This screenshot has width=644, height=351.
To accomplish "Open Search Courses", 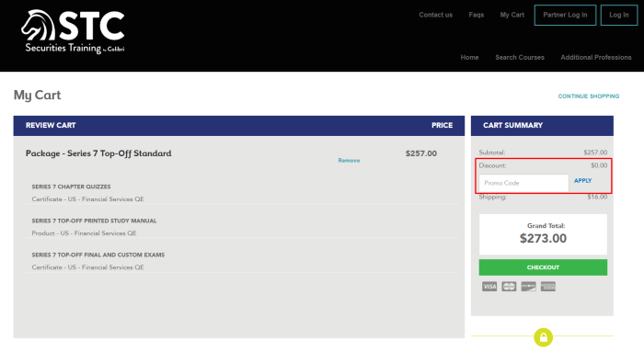I will point(520,57).
